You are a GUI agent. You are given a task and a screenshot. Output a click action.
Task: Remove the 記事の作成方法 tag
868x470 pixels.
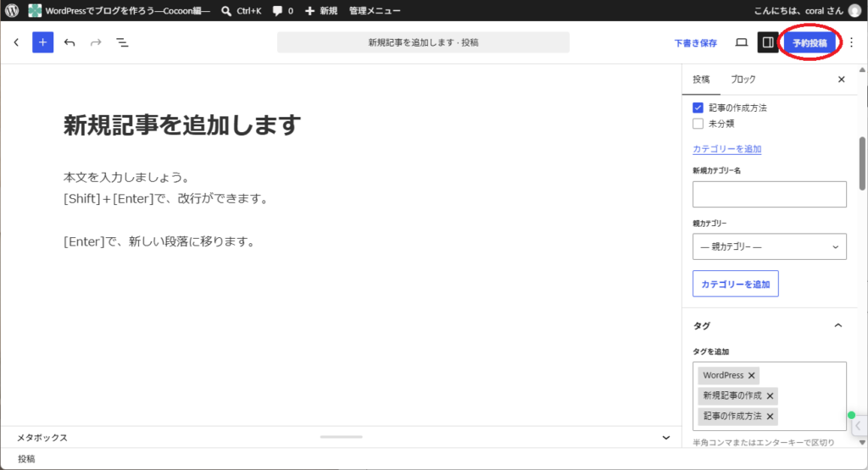[770, 417]
